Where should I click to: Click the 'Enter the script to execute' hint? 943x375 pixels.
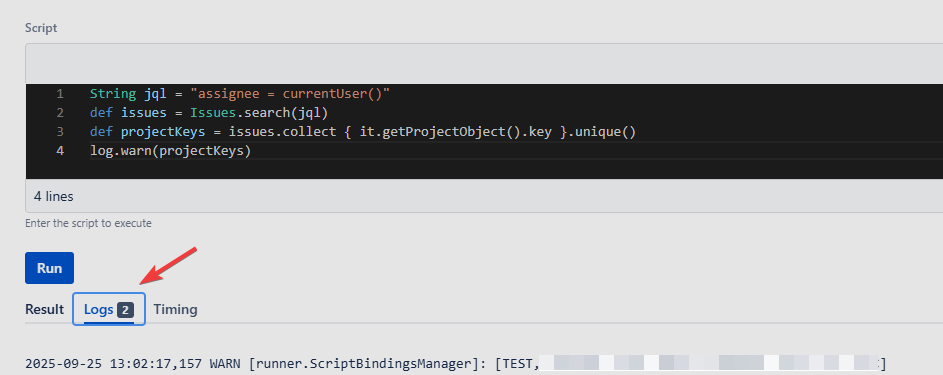click(88, 224)
